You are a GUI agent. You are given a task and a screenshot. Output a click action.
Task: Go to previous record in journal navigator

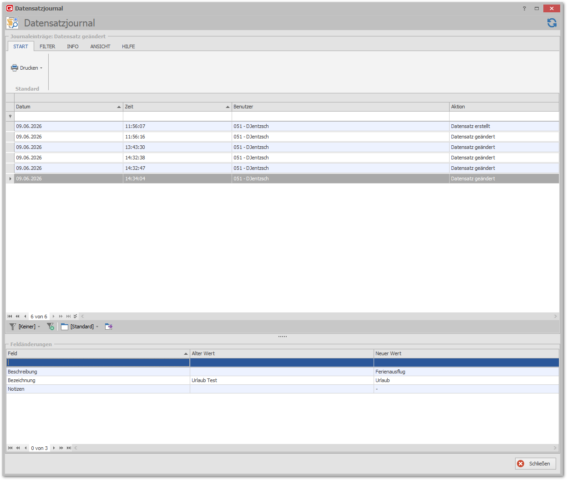tap(25, 316)
